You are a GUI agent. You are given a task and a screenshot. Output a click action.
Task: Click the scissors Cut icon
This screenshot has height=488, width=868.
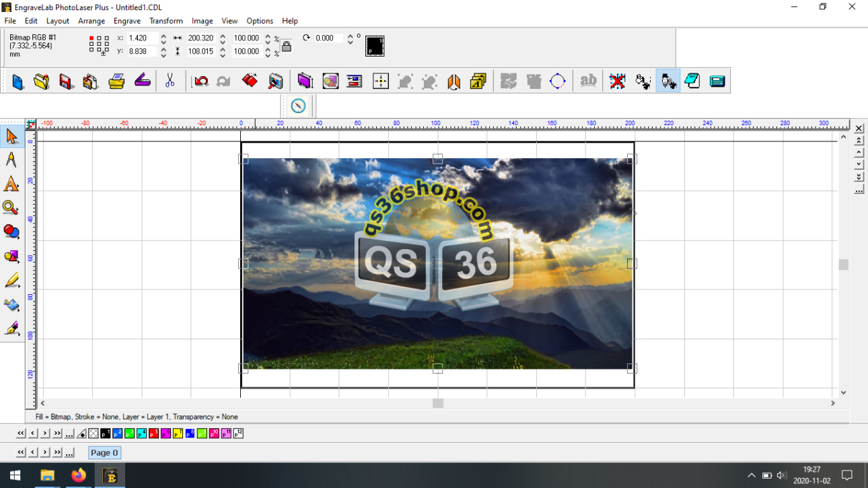170,81
